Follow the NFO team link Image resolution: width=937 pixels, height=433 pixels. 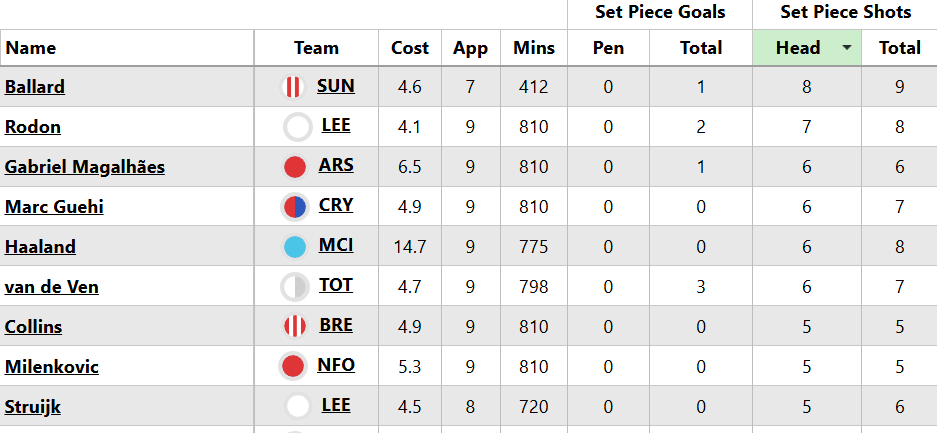point(336,365)
